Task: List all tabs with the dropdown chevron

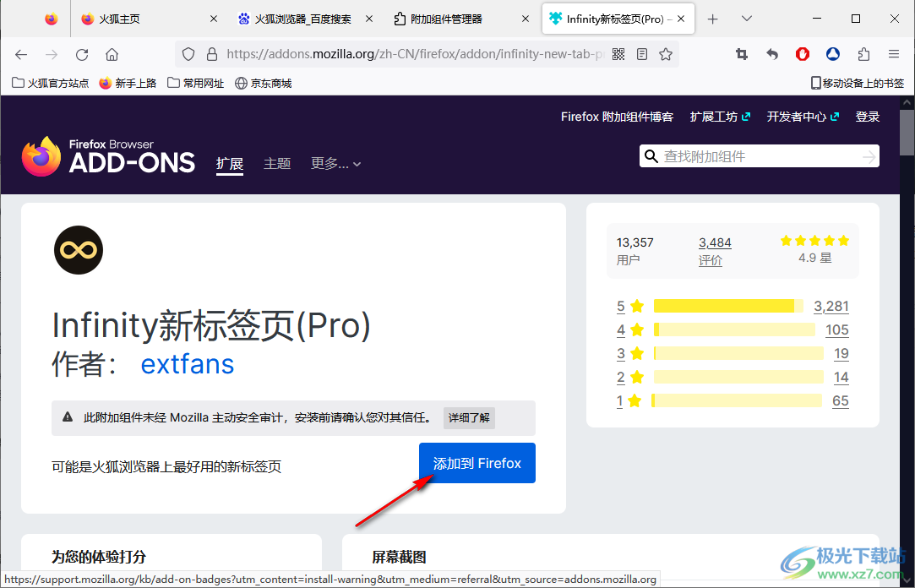Action: pos(746,19)
